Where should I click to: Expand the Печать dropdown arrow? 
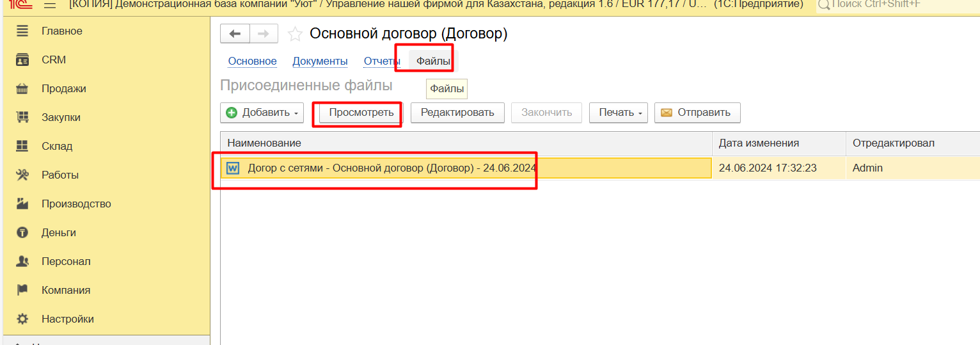pos(640,113)
